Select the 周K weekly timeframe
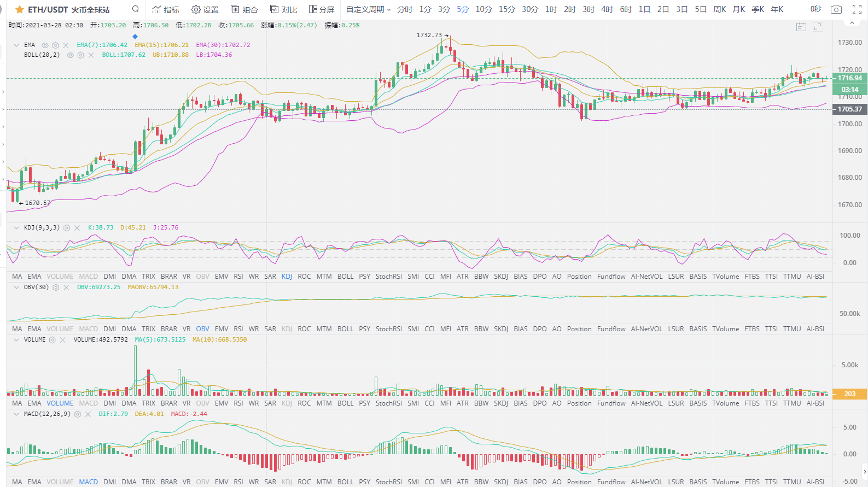Viewport: 868px width, 487px height. pyautogui.click(x=720, y=10)
